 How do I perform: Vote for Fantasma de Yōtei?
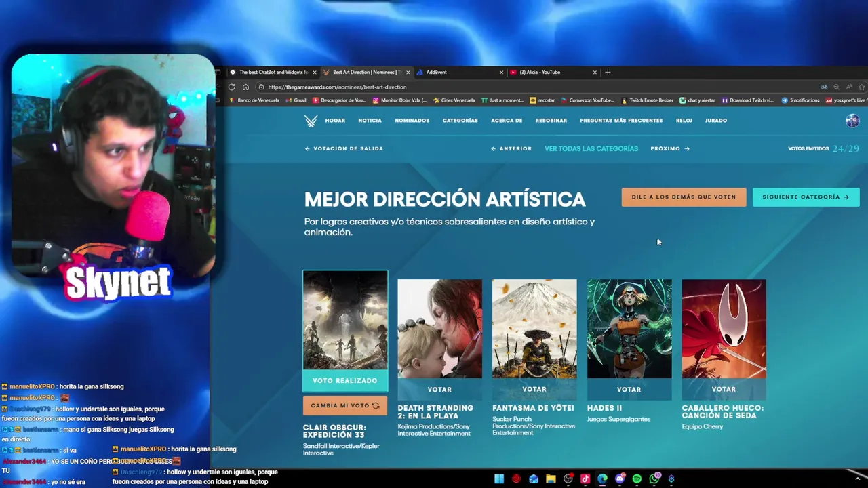[x=534, y=390]
